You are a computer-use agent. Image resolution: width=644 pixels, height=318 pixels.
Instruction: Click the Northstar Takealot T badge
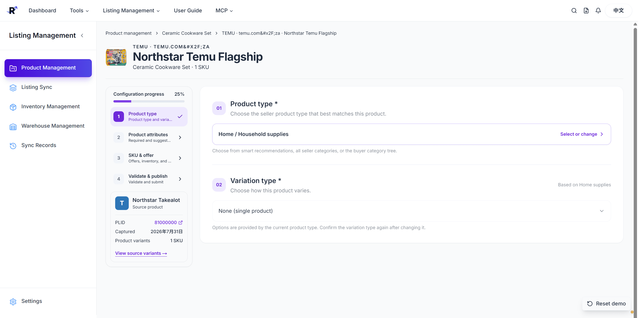pos(122,203)
